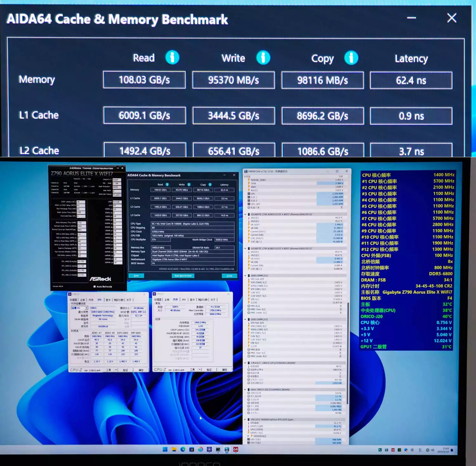
Task: Click 确定 in the memory CPU-Z window
Action: (225, 369)
